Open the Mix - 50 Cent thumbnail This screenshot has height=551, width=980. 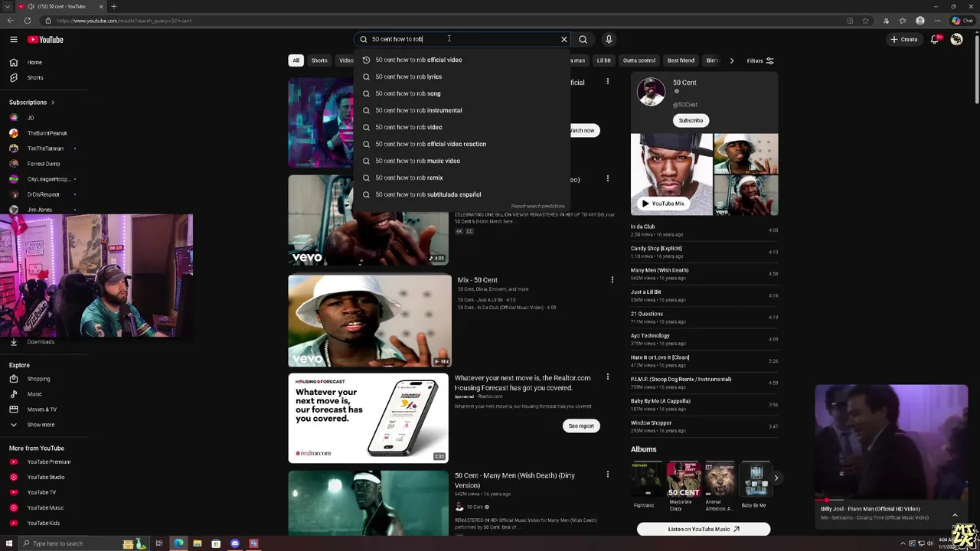click(x=370, y=321)
